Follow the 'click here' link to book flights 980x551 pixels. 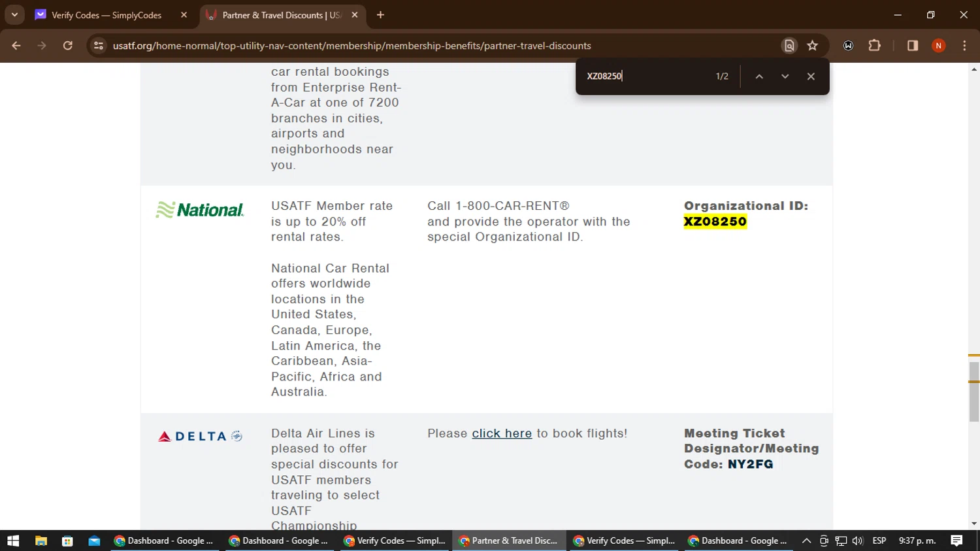tap(502, 433)
